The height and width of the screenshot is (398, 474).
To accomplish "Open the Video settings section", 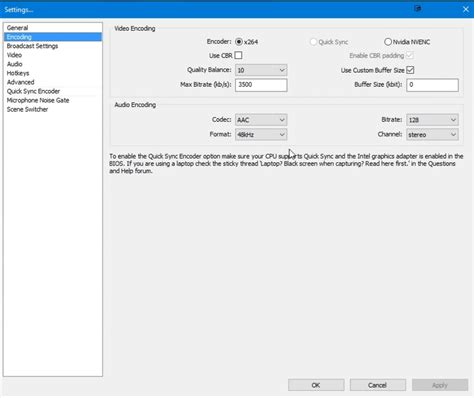I will coord(53,55).
